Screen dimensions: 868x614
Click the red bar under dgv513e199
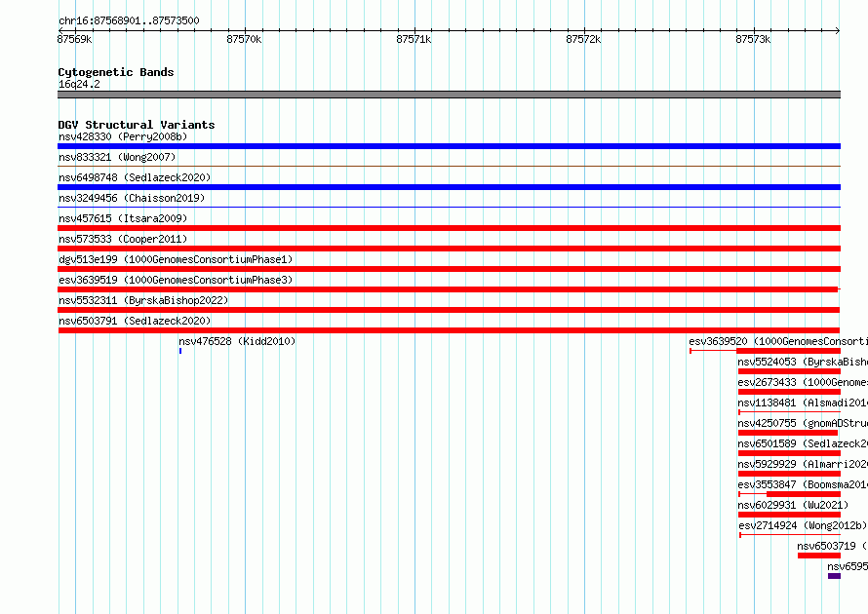point(449,269)
